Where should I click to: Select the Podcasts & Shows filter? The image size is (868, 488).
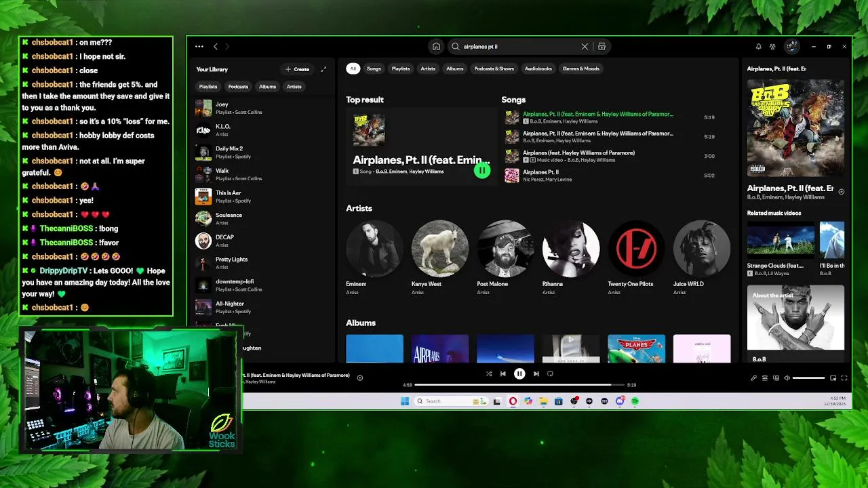(494, 68)
